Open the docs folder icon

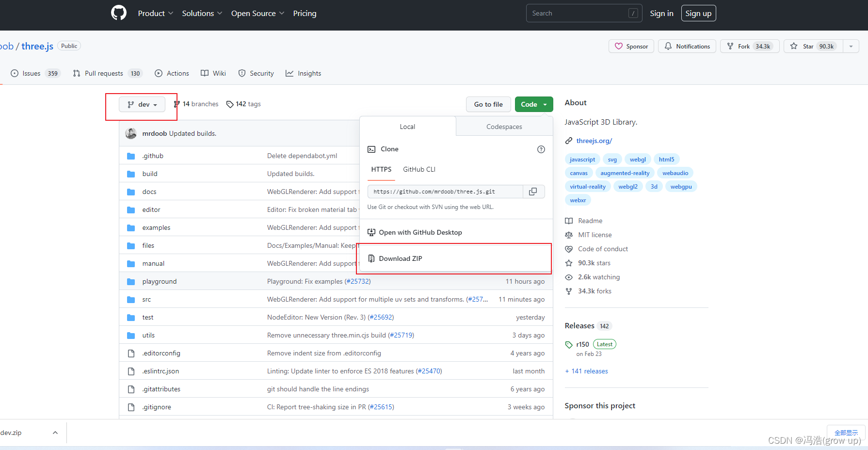pos(131,192)
